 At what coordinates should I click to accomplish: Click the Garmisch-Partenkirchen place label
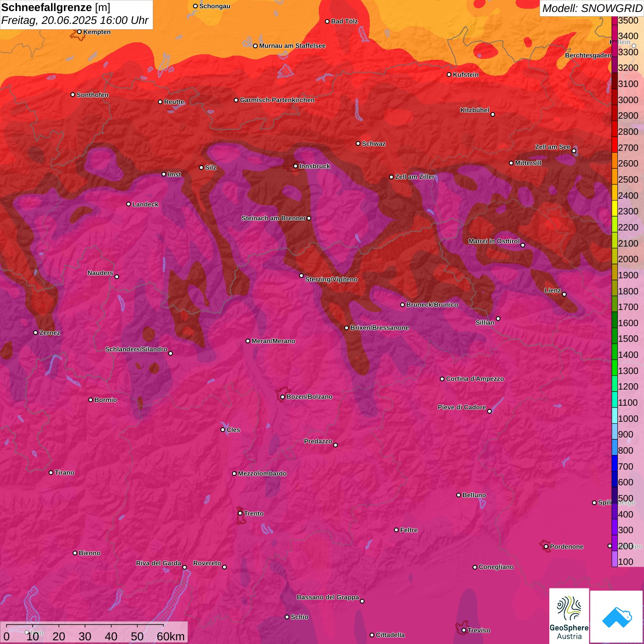pos(277,100)
